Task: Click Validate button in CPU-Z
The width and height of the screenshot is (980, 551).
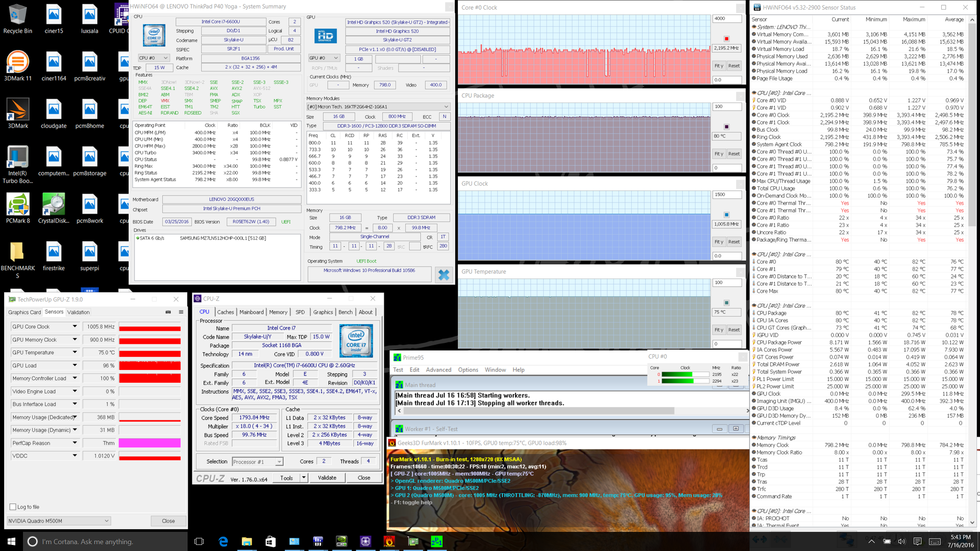Action: (x=327, y=478)
